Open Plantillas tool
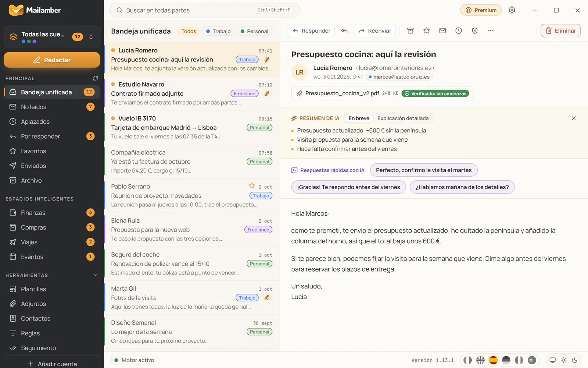The image size is (588, 368). pos(52,289)
